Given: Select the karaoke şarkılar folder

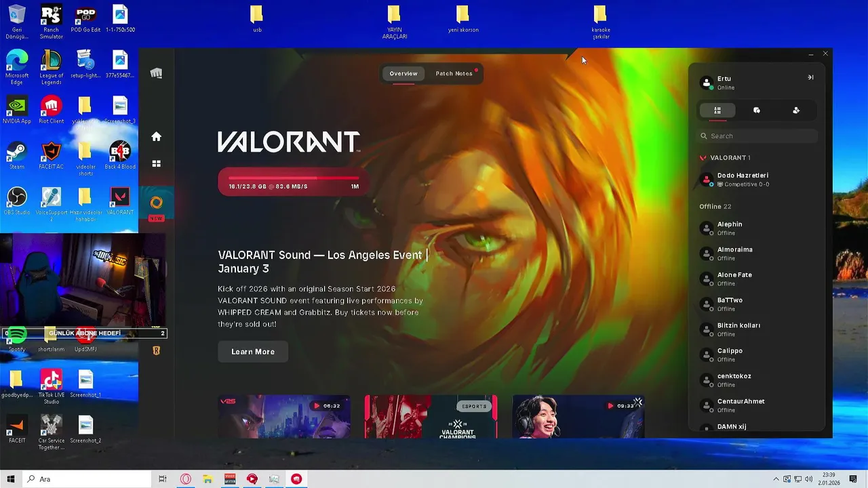Looking at the screenshot, I should [x=600, y=22].
